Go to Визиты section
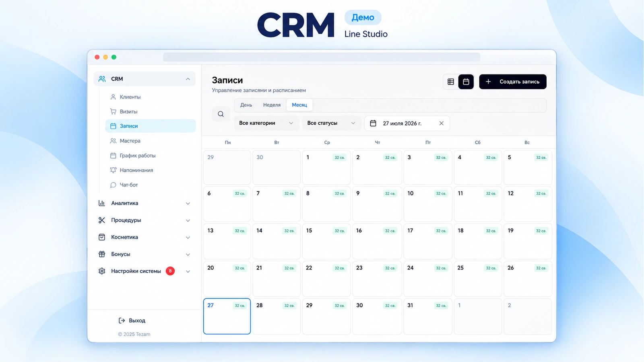This screenshot has width=644, height=362. [151, 111]
